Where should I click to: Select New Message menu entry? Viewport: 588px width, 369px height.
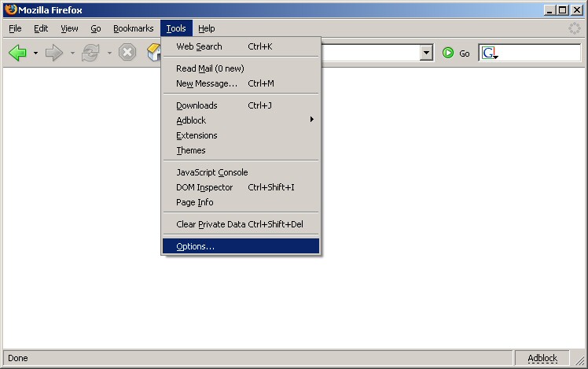(x=241, y=83)
